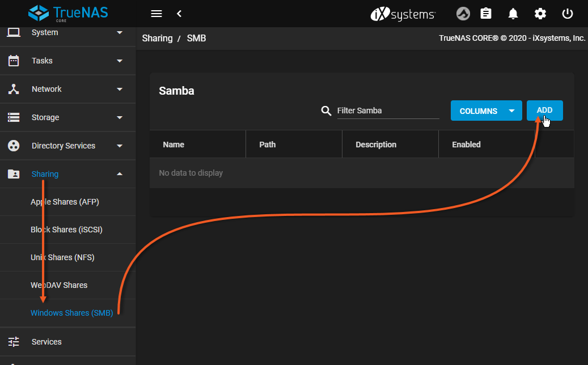Click the Directory Services icon

click(14, 146)
